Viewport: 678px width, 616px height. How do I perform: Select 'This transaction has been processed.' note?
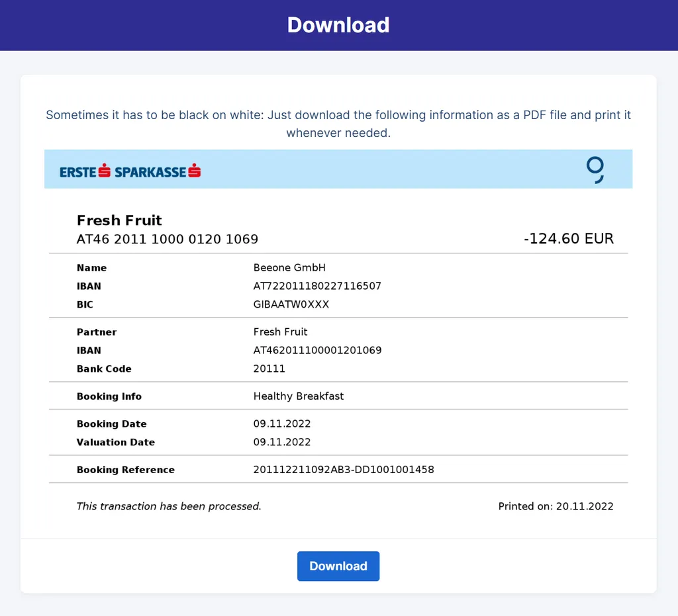pos(169,506)
